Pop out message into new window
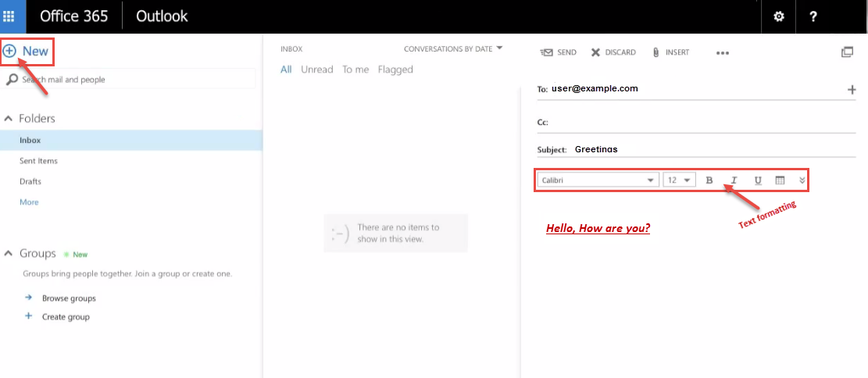 click(847, 52)
